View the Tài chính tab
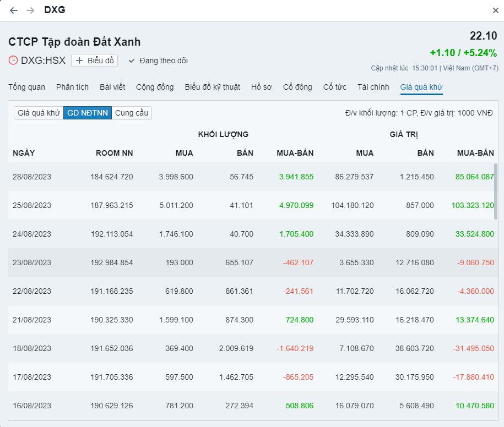This screenshot has height=427, width=504. pyautogui.click(x=373, y=87)
